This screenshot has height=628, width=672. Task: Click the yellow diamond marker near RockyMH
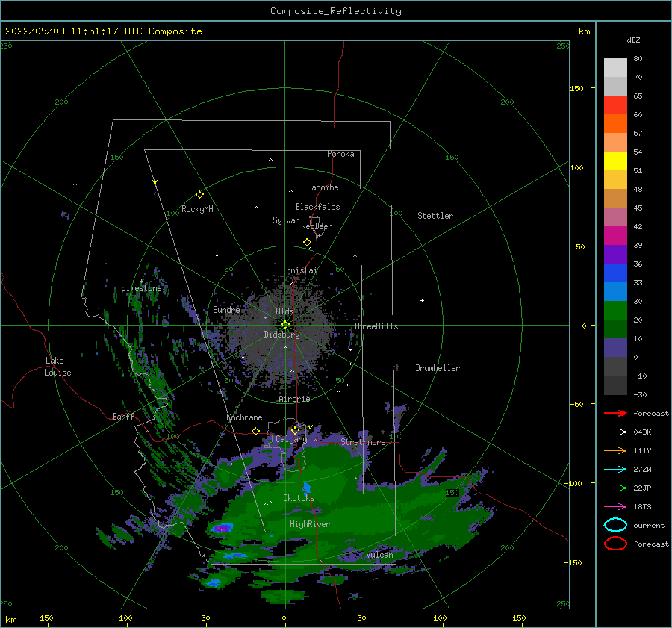(x=199, y=195)
